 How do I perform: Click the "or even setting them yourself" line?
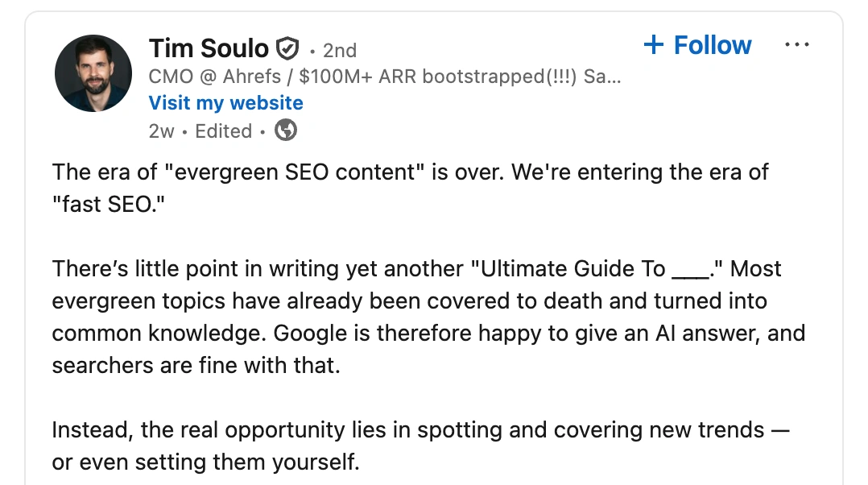pos(205,462)
